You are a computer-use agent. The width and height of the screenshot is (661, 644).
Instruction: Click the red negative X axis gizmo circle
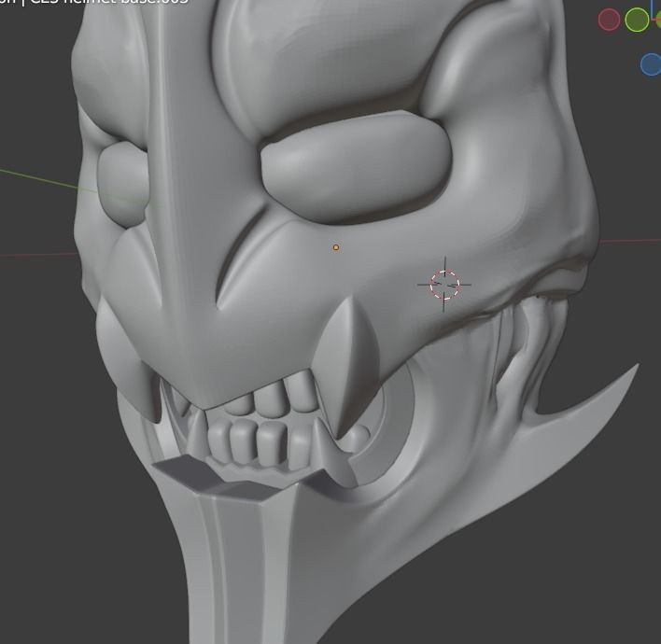(609, 20)
